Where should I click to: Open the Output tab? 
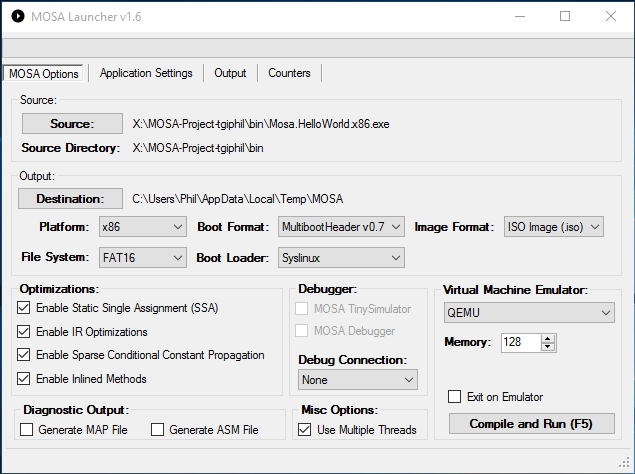click(x=230, y=73)
